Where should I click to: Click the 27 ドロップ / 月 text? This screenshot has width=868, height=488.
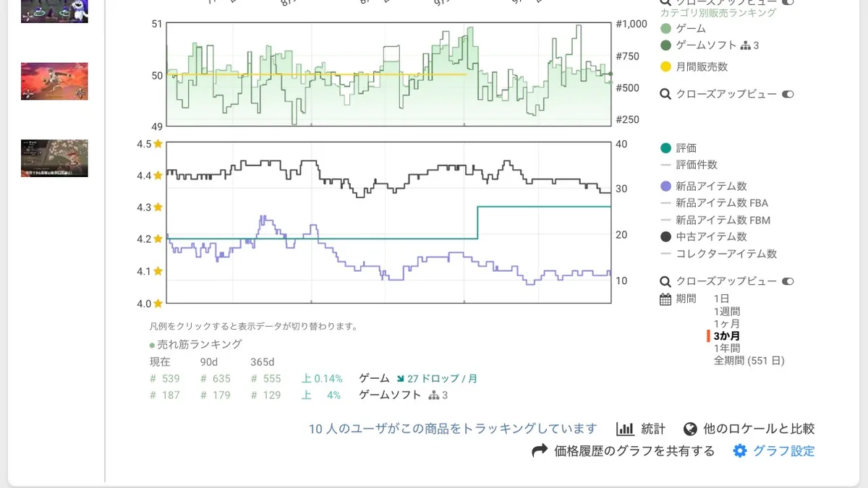click(442, 379)
